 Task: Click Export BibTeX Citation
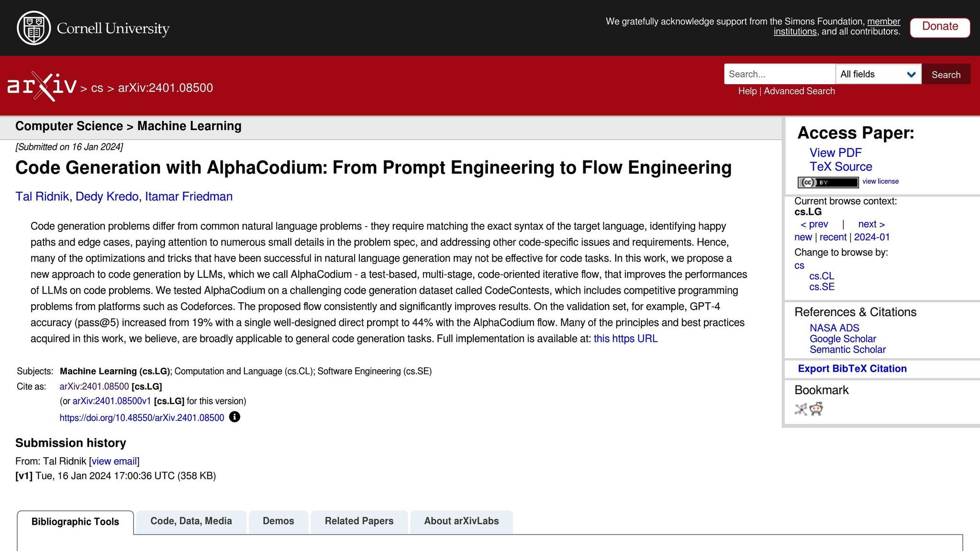(852, 369)
